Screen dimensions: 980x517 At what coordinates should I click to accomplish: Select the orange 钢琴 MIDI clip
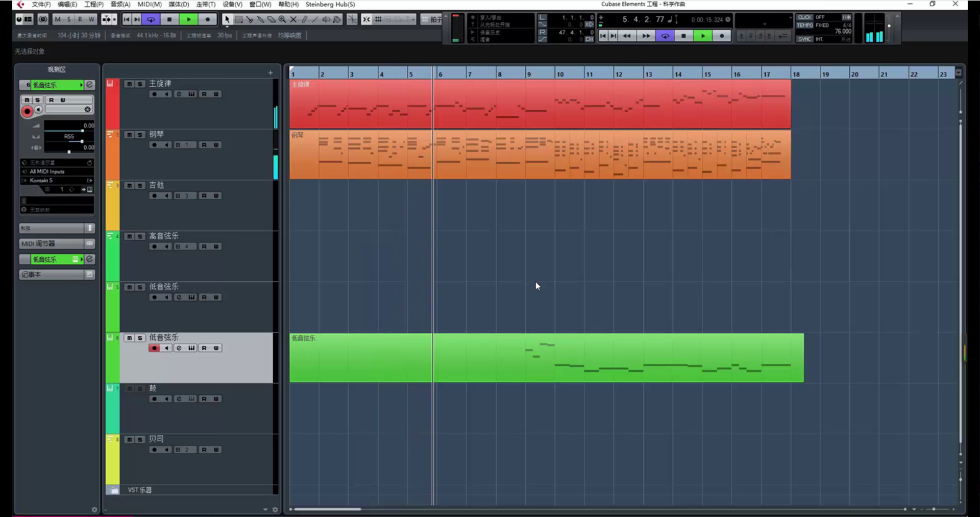tap(540, 154)
